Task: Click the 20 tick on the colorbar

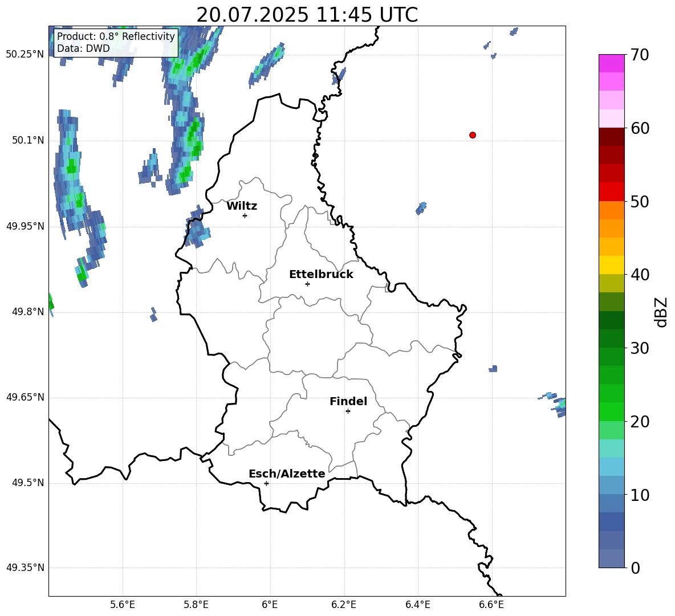Action: point(640,422)
